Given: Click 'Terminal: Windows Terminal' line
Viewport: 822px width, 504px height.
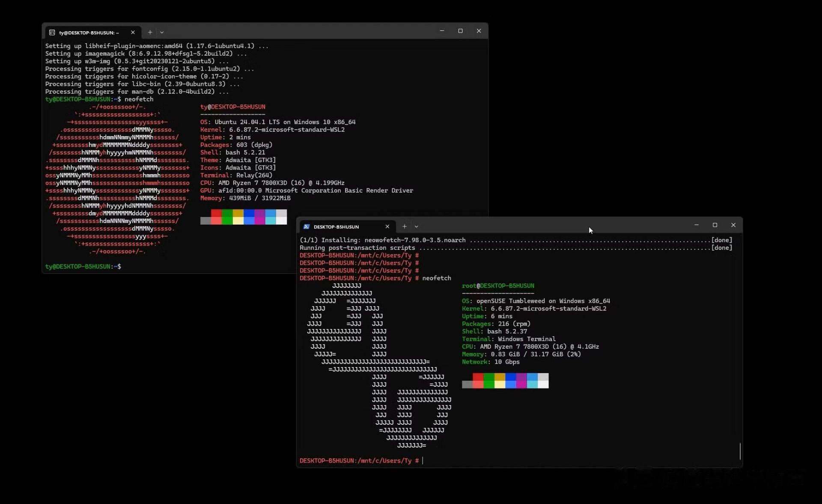Looking at the screenshot, I should tap(509, 339).
